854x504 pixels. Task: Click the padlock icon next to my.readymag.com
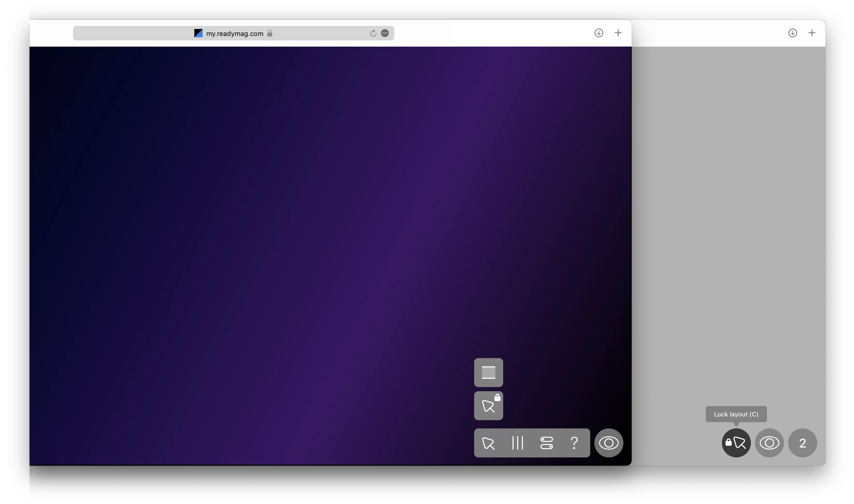click(x=270, y=33)
